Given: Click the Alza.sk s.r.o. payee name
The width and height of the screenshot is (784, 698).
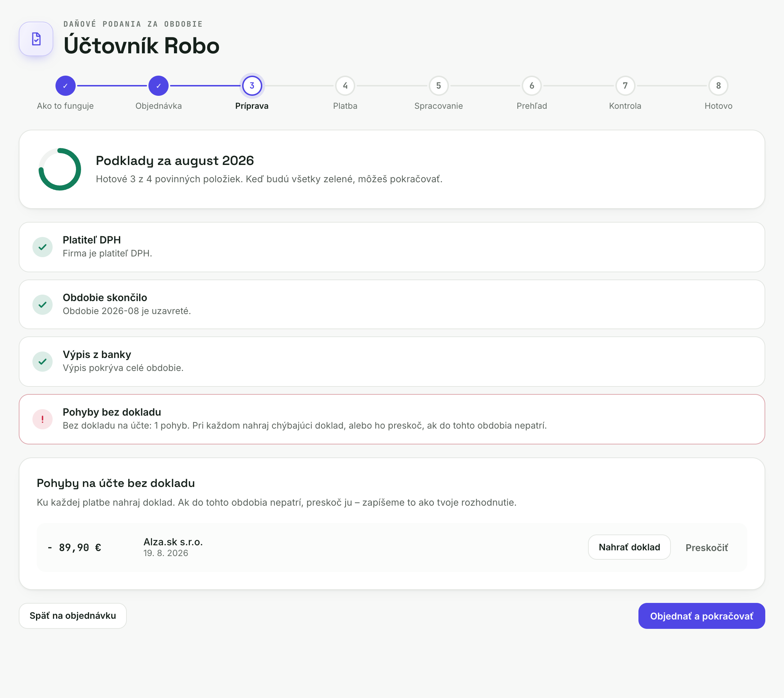Looking at the screenshot, I should click(173, 542).
